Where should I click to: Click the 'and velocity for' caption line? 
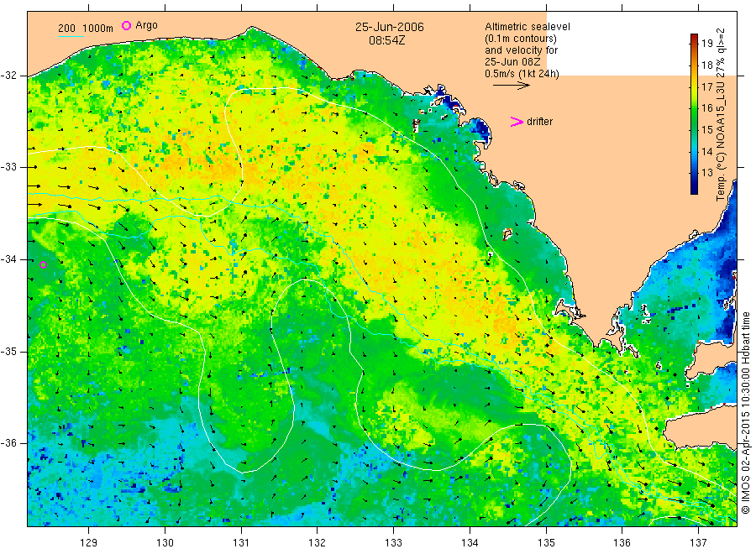(521, 50)
